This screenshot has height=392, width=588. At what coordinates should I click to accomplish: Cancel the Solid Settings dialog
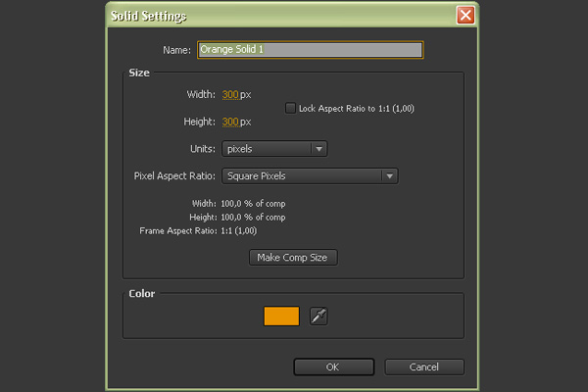(424, 367)
